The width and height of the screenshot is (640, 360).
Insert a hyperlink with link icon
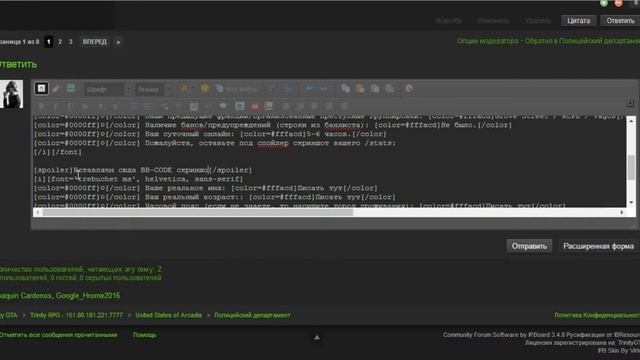click(x=164, y=107)
